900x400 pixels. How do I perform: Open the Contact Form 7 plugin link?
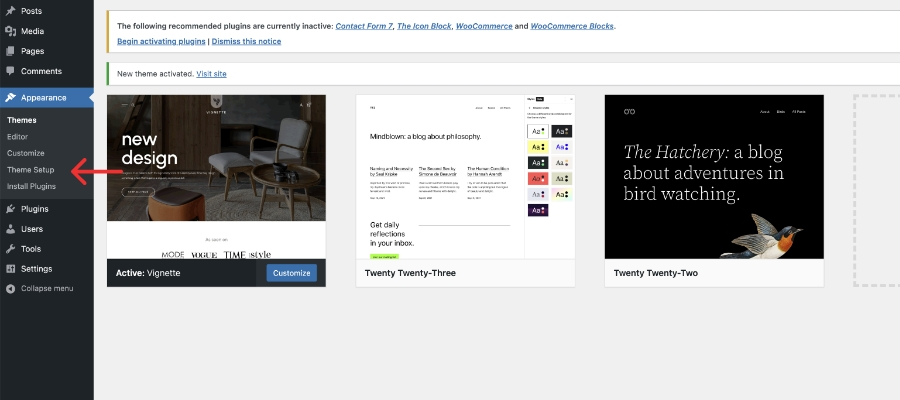click(x=364, y=26)
